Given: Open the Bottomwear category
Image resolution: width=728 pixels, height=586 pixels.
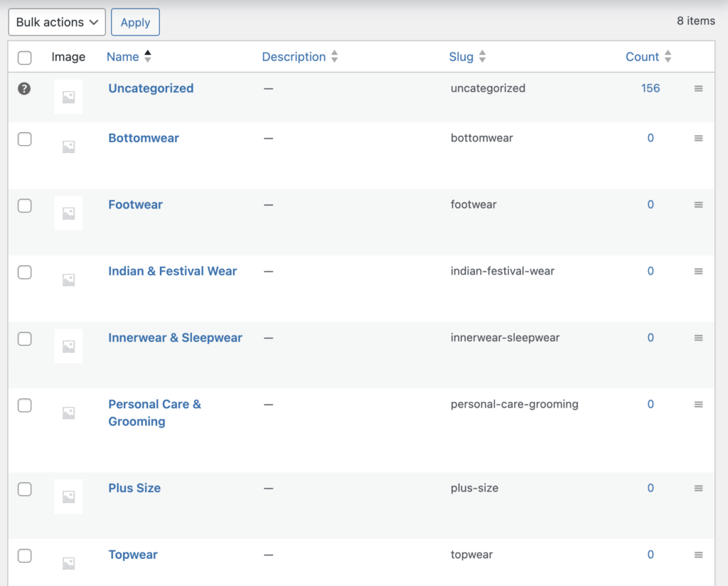Looking at the screenshot, I should pyautogui.click(x=144, y=138).
